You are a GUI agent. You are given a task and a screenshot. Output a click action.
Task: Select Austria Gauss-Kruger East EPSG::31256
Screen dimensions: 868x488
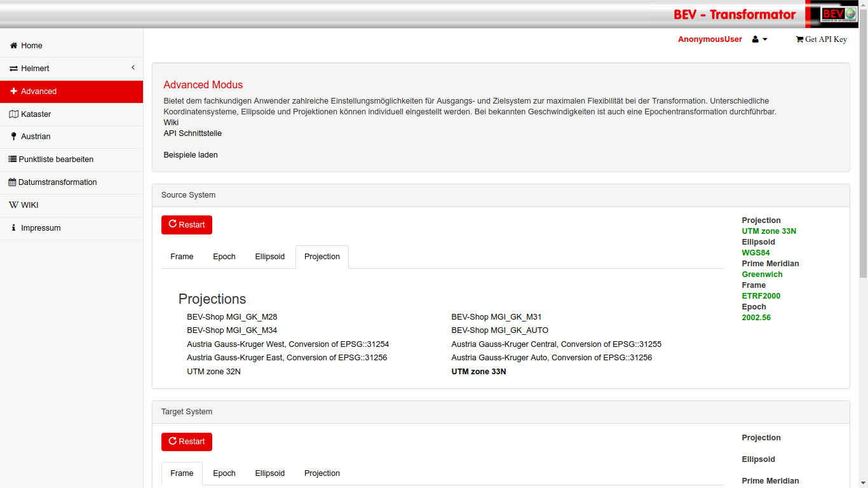[287, 358]
